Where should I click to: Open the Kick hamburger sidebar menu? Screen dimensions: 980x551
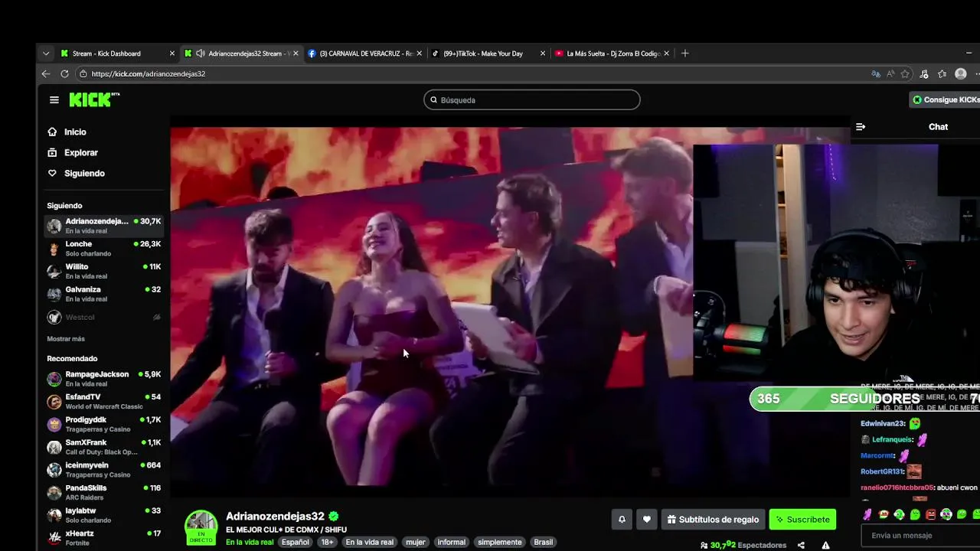[x=54, y=99]
